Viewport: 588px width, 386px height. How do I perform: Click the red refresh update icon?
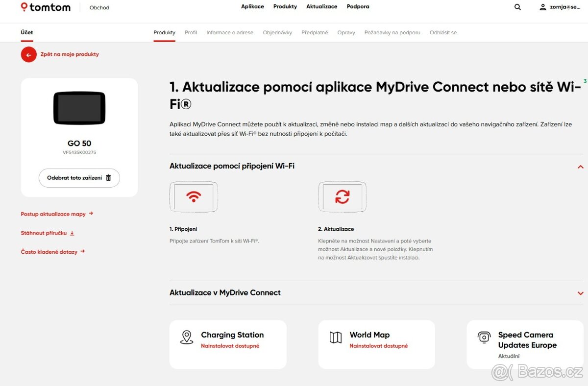pyautogui.click(x=342, y=197)
